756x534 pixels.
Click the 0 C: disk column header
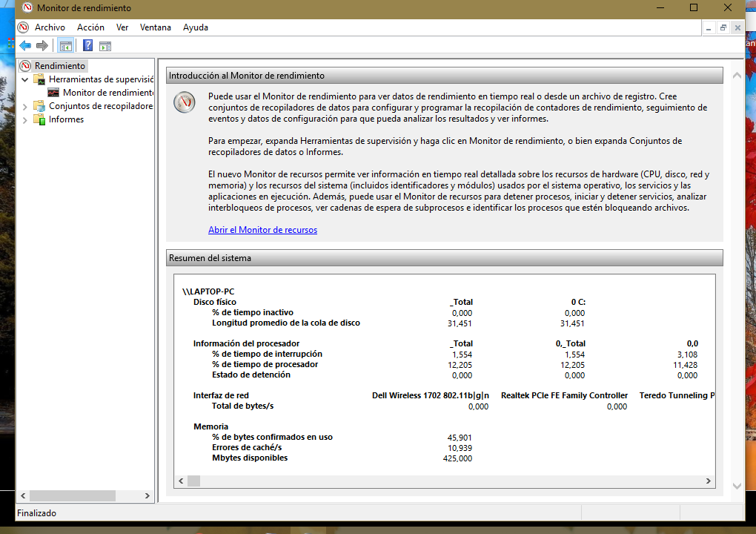[x=578, y=302]
